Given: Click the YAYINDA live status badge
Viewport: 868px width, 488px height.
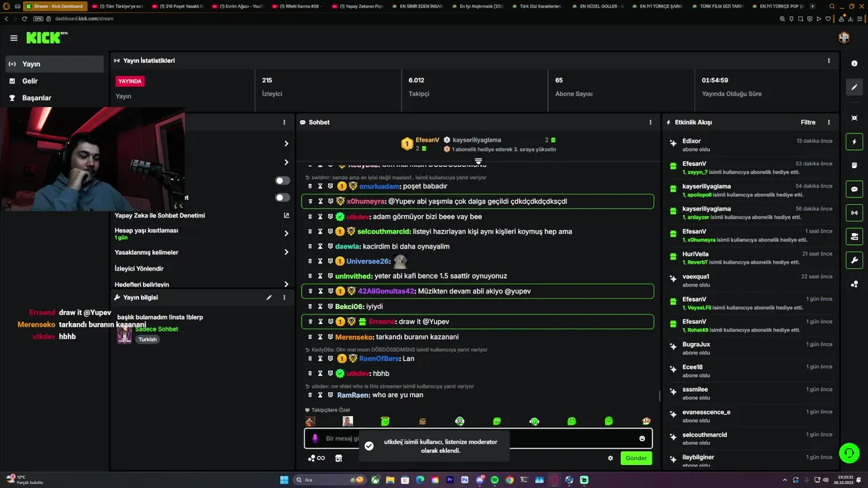Looking at the screenshot, I should click(130, 81).
